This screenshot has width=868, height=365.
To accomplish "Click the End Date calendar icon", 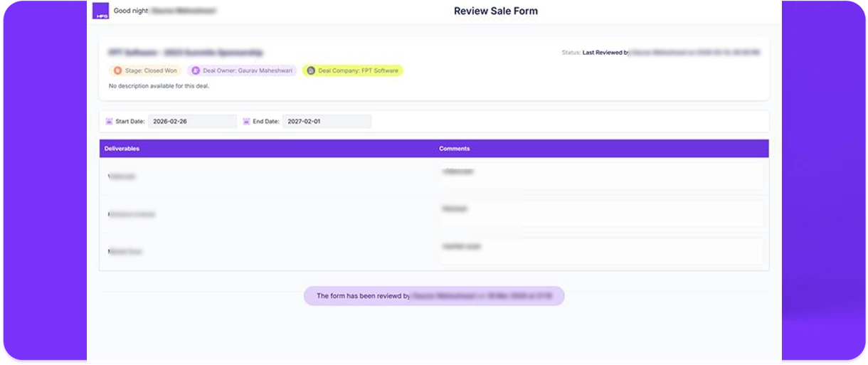I will pyautogui.click(x=247, y=122).
